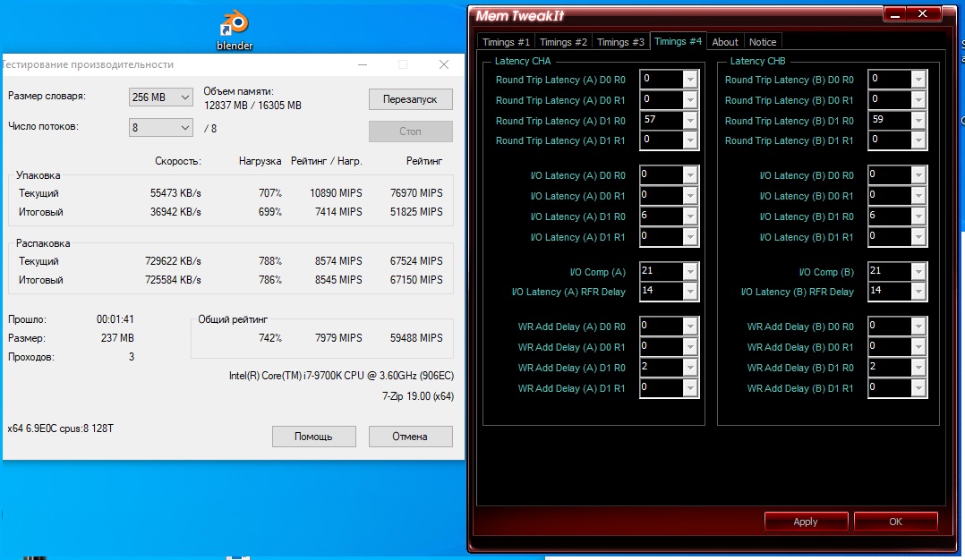Minimize the Mem TweakIt window
Viewport: 965px width, 560px height.
(895, 14)
